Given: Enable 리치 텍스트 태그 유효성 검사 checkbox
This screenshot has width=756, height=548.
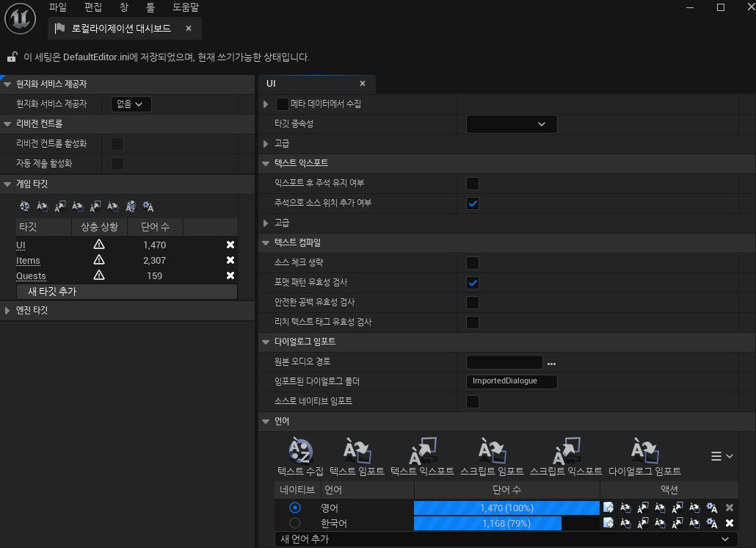Looking at the screenshot, I should point(473,322).
